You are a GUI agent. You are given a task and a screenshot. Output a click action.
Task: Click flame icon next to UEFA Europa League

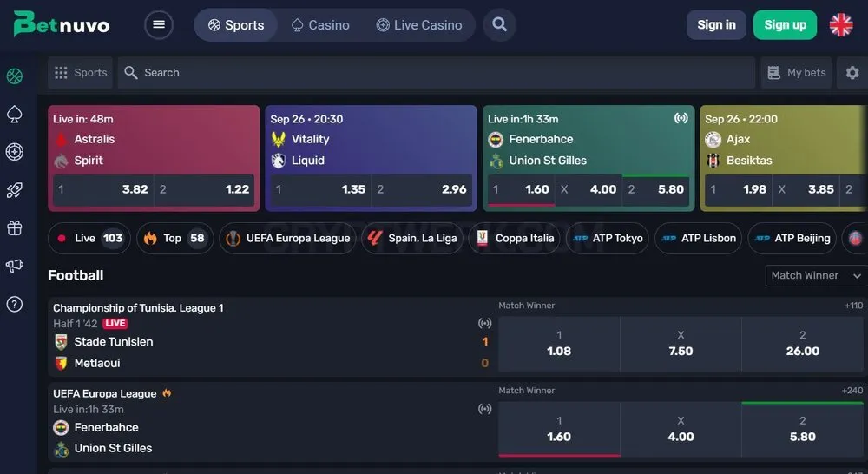pyautogui.click(x=167, y=393)
